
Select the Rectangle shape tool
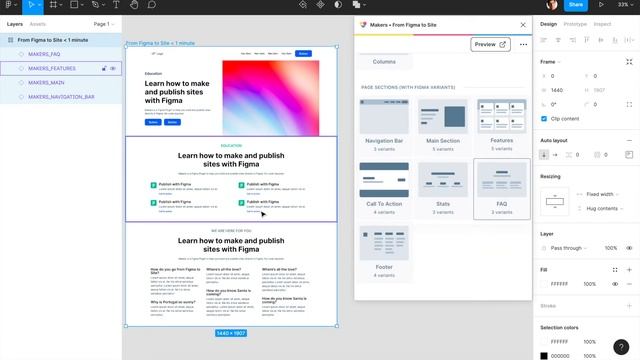click(x=74, y=5)
